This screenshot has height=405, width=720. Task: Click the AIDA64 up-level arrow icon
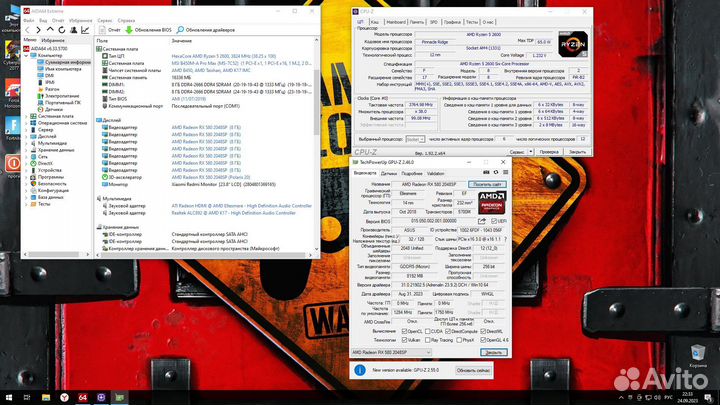(x=50, y=30)
